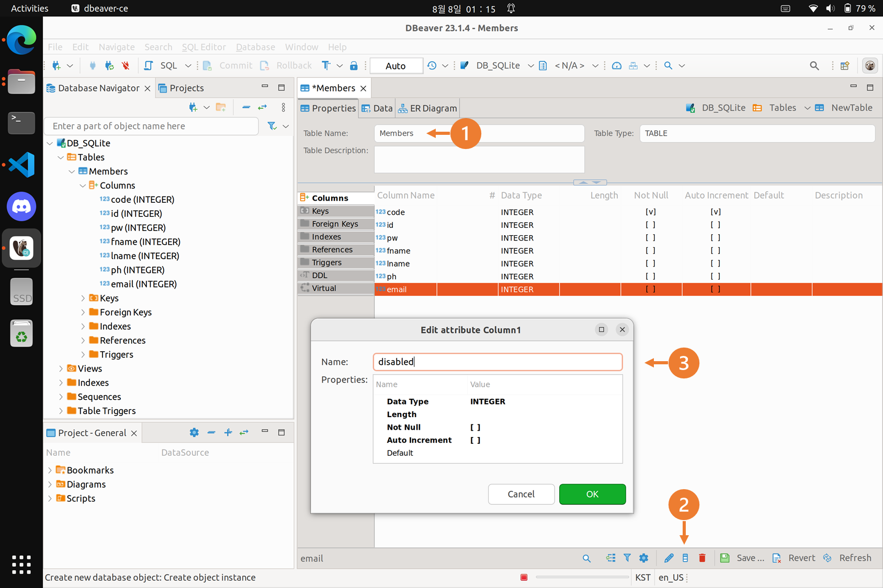883x588 pixels.
Task: Click the Save button
Action: [742, 558]
